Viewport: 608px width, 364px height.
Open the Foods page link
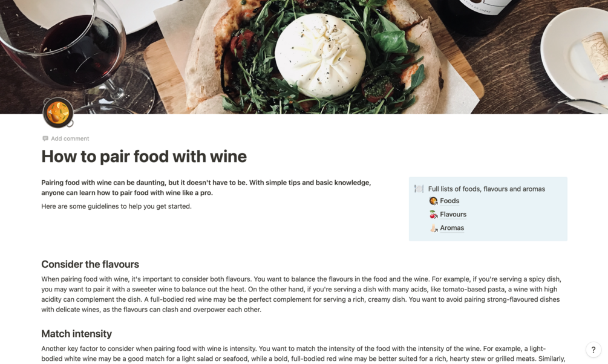coord(449,201)
